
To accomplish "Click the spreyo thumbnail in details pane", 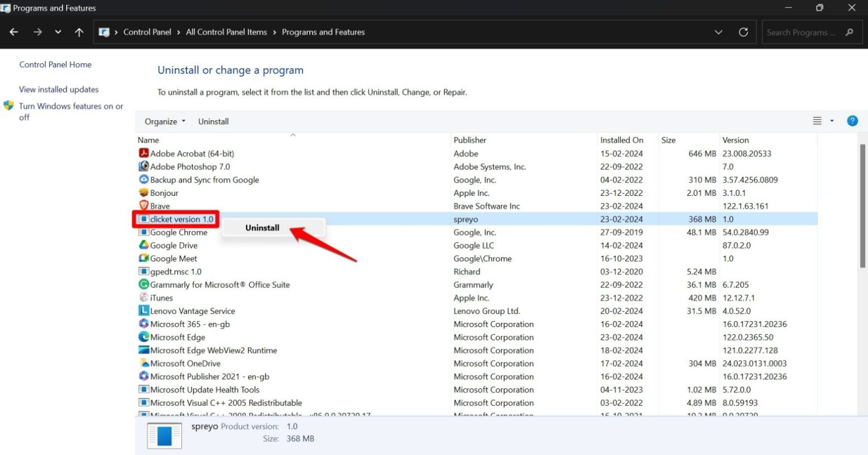I will (x=164, y=435).
